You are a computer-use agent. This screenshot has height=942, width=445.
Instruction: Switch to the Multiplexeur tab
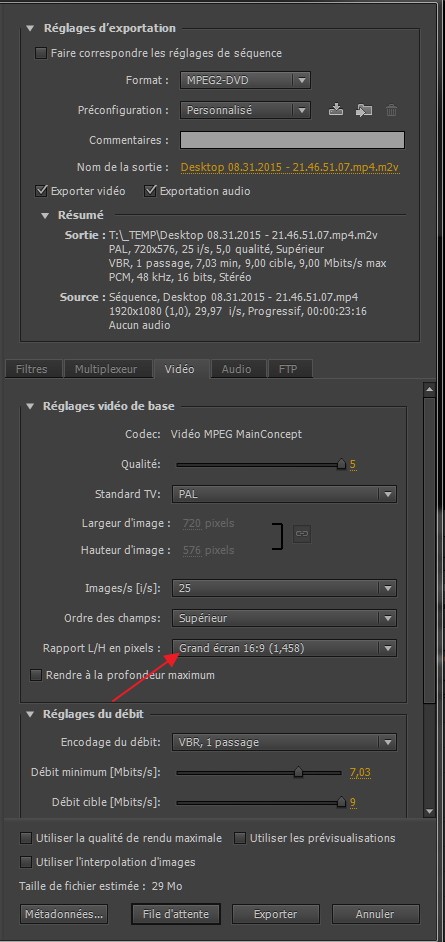click(x=106, y=369)
